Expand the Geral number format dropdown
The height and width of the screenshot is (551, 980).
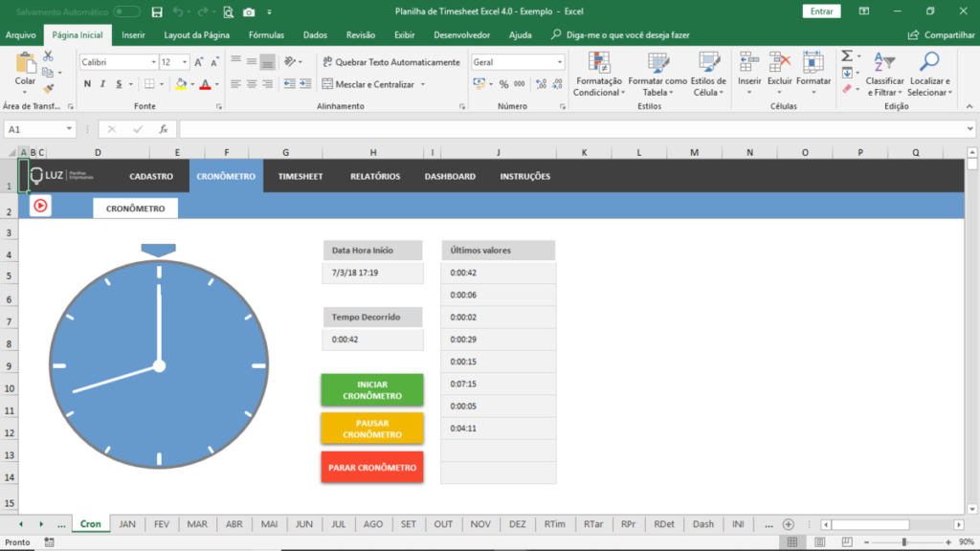coord(560,62)
